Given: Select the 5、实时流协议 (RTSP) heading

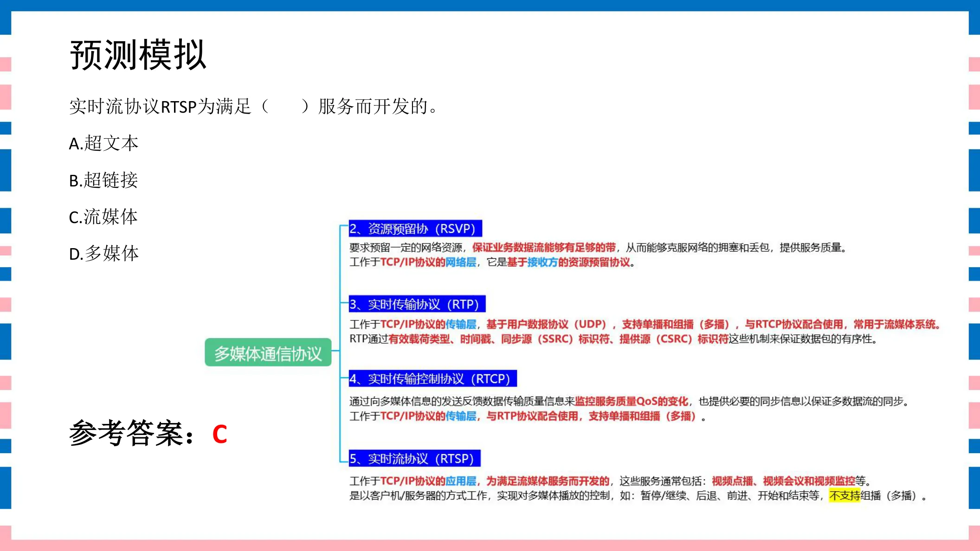Looking at the screenshot, I should point(414,459).
